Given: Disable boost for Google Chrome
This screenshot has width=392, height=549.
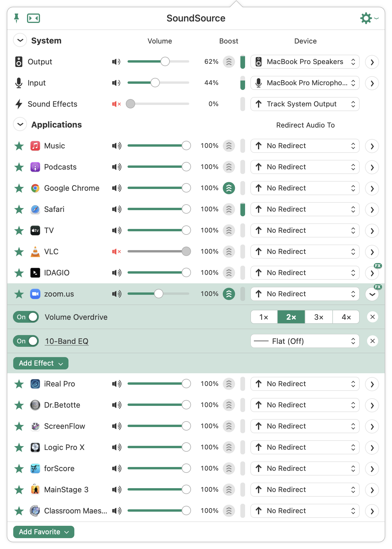Looking at the screenshot, I should pos(229,188).
